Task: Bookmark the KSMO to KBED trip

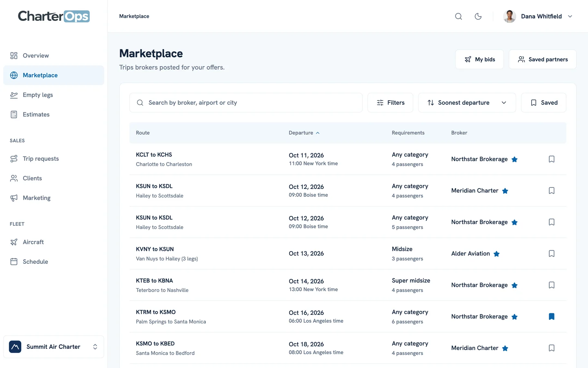Action: [552, 348]
